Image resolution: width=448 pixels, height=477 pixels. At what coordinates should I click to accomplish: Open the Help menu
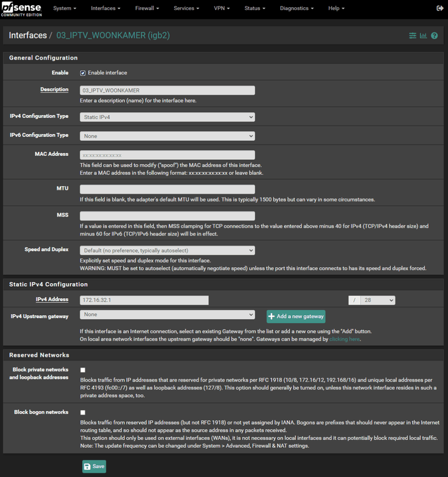[336, 8]
